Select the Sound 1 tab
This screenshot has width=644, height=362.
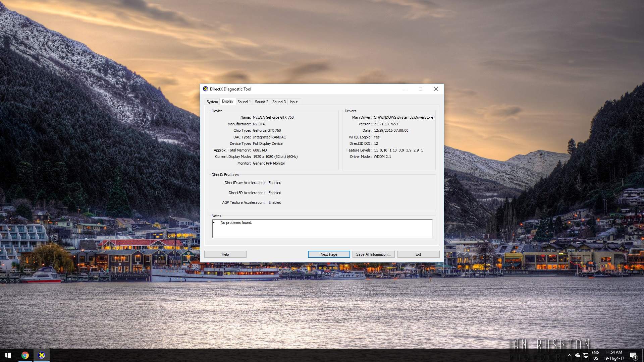coord(244,102)
